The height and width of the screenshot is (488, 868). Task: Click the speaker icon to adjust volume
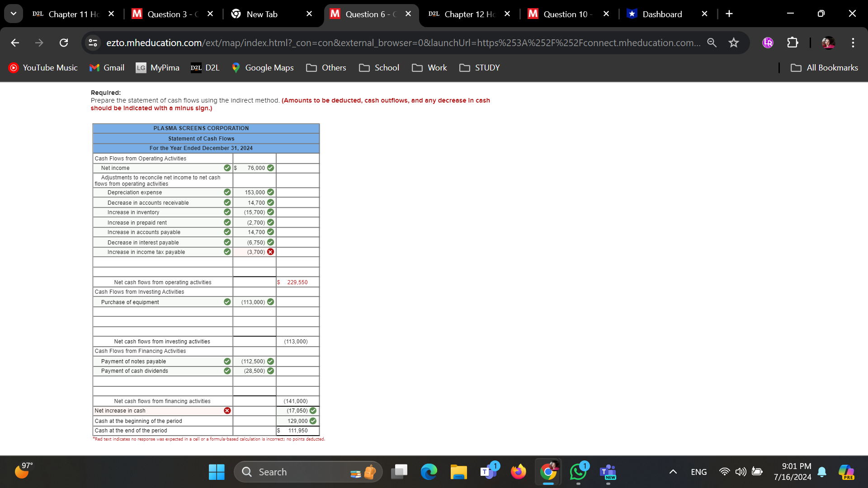point(740,471)
